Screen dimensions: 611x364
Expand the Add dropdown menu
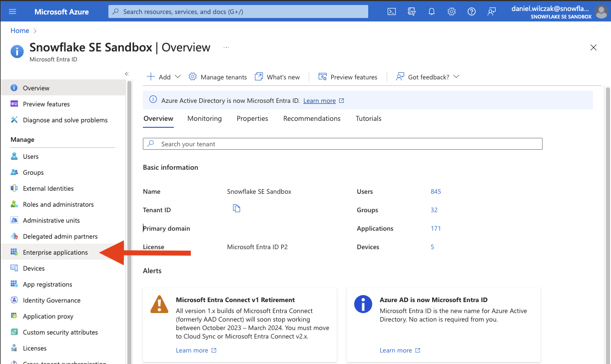point(163,77)
